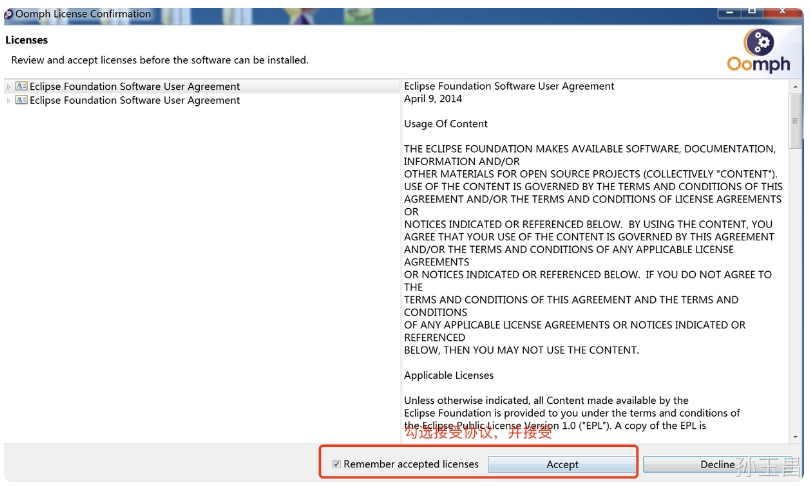Screen dimensions: 810x486
Task: Click scrollbar up arrow in license text
Action: click(795, 87)
